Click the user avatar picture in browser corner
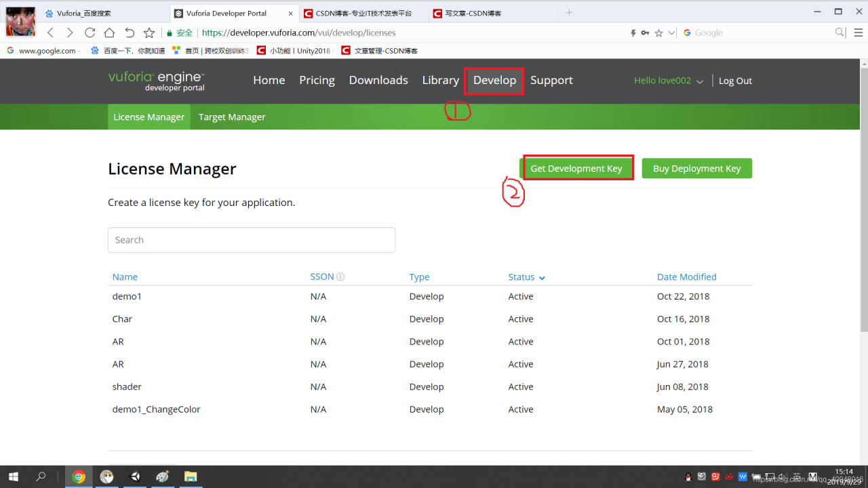Screen dimensions: 868x488 click(x=20, y=21)
